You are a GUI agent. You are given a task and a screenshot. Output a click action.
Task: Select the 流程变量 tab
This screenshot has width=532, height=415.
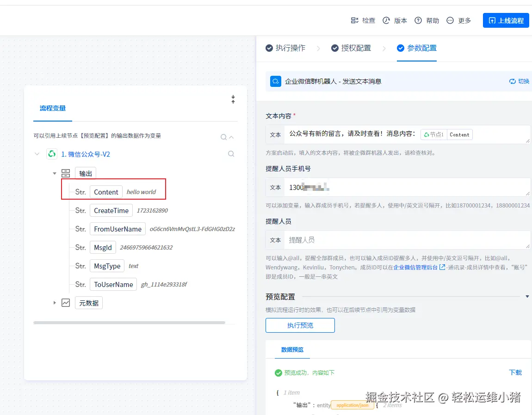pos(53,108)
